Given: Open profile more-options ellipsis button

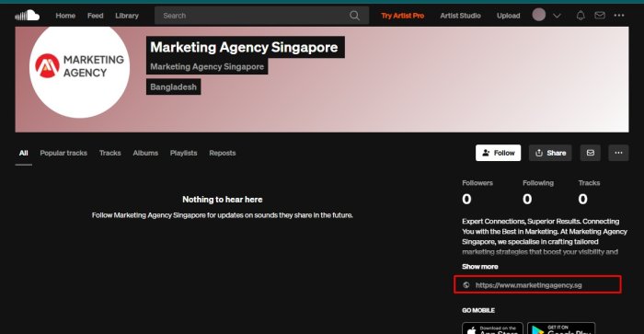Looking at the screenshot, I should 618,153.
